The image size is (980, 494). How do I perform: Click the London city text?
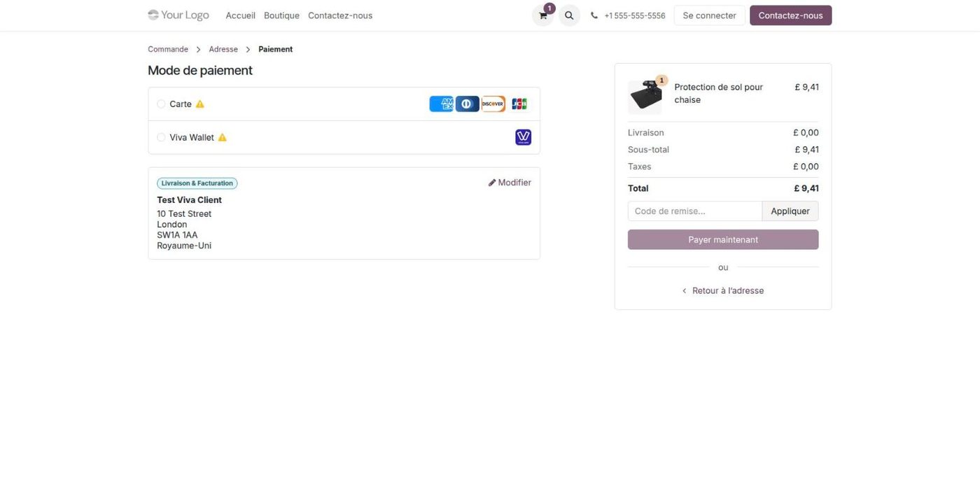tap(171, 225)
